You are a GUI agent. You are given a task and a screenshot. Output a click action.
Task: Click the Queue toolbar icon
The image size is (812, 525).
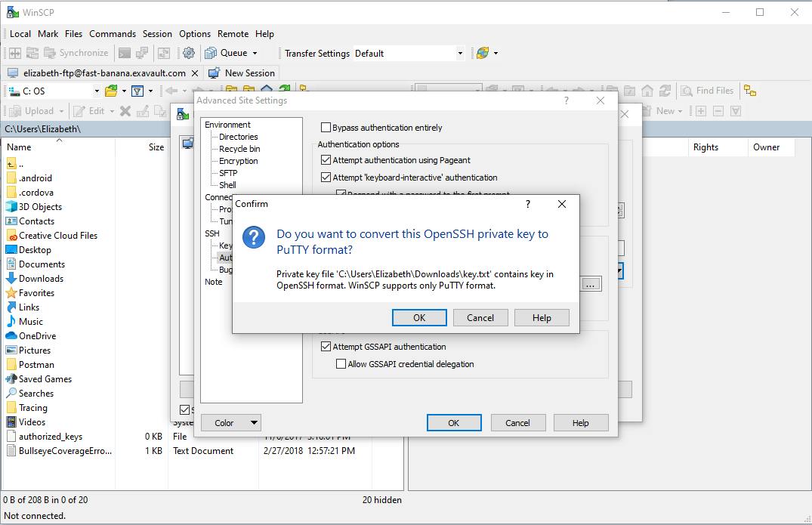(x=211, y=53)
